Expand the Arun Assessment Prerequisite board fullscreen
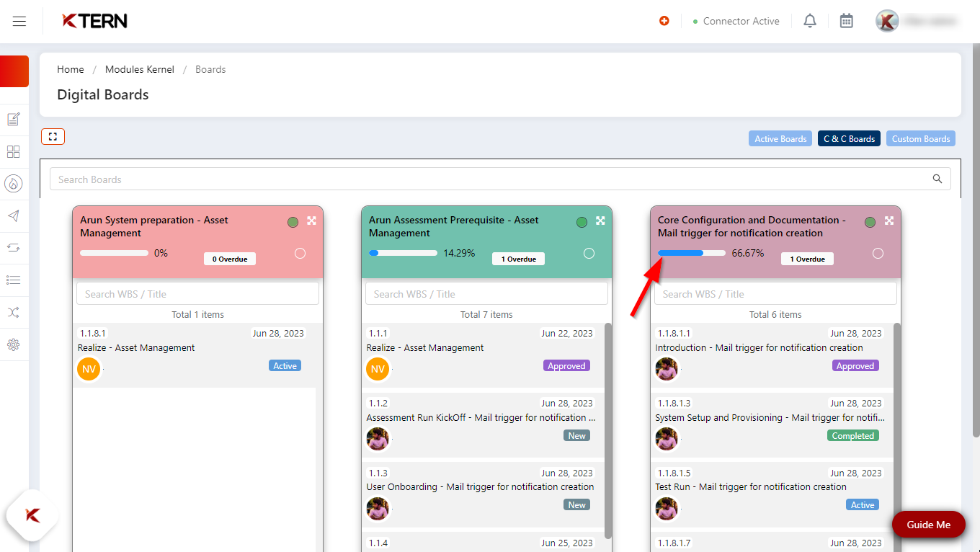 [600, 221]
